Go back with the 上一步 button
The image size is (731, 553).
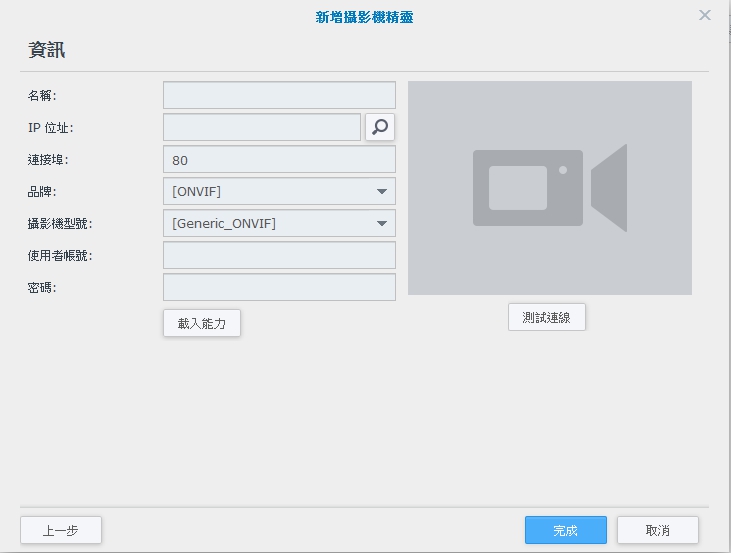tap(61, 530)
